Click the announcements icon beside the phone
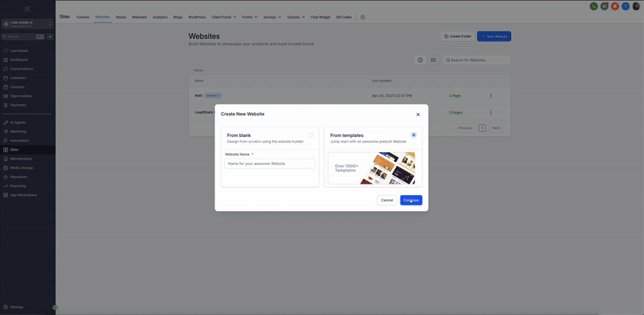Screen dimensions: 644x315 (x=605, y=6)
